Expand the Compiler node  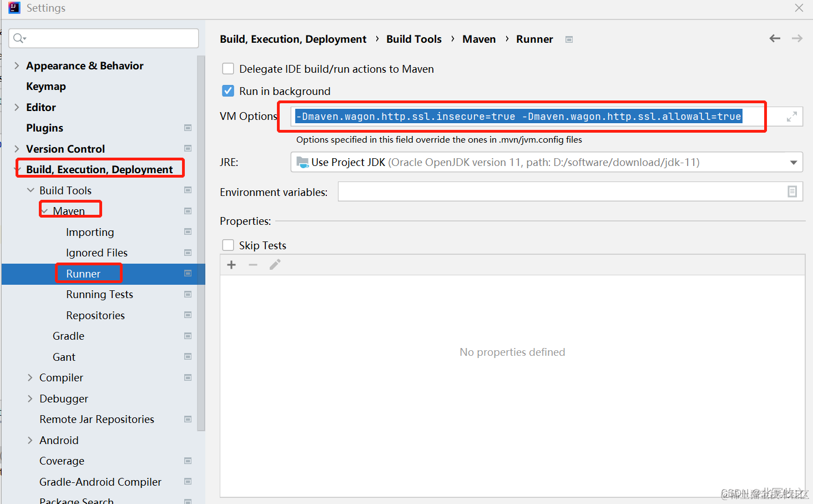[x=30, y=377]
